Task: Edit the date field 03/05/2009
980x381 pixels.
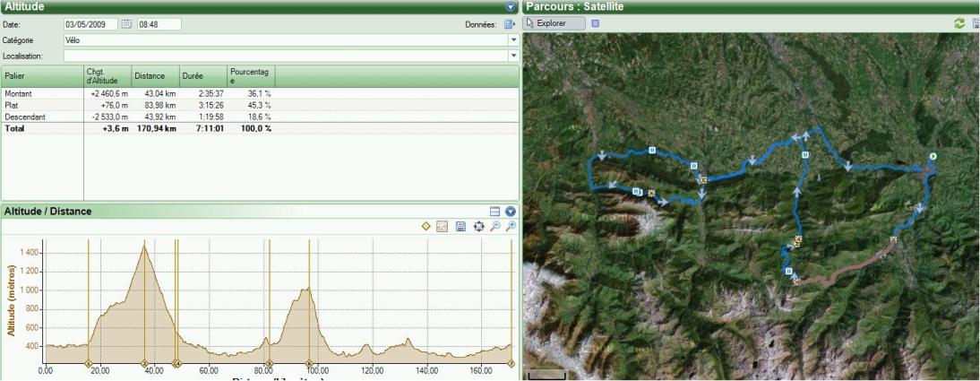Action: pyautogui.click(x=90, y=24)
